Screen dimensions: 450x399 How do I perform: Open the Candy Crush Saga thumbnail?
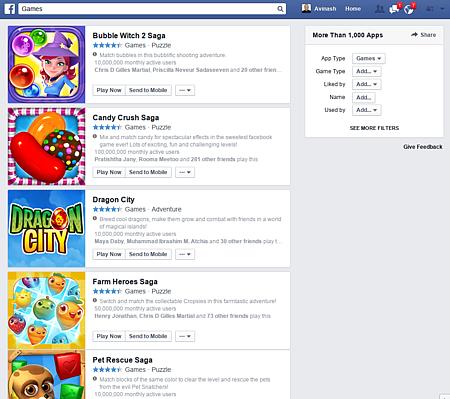(47, 146)
